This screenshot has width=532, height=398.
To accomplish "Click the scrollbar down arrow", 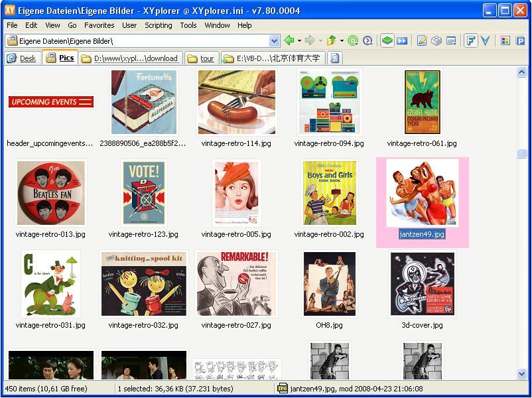I will (521, 374).
